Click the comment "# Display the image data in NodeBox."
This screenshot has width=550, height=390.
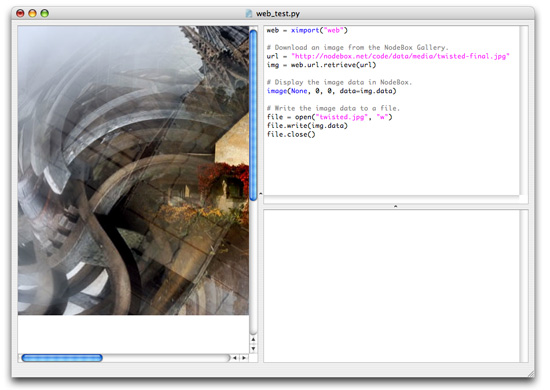(339, 82)
